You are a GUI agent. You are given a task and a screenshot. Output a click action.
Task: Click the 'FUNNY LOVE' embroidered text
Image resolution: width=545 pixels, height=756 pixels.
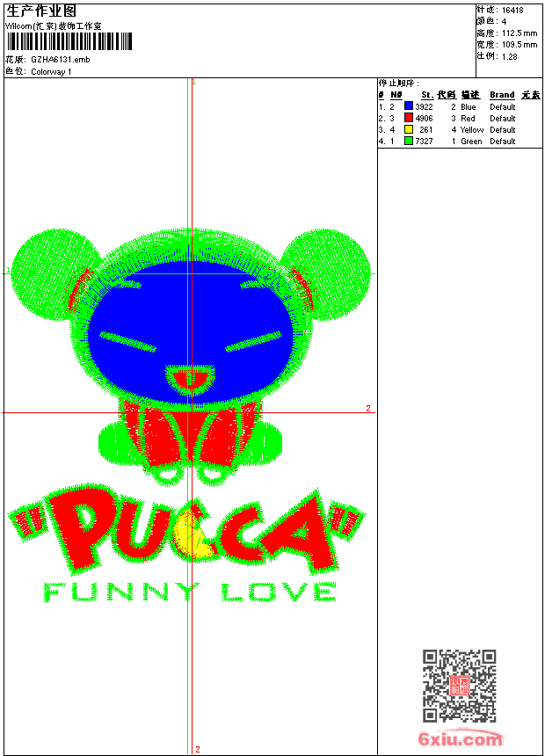(190, 592)
